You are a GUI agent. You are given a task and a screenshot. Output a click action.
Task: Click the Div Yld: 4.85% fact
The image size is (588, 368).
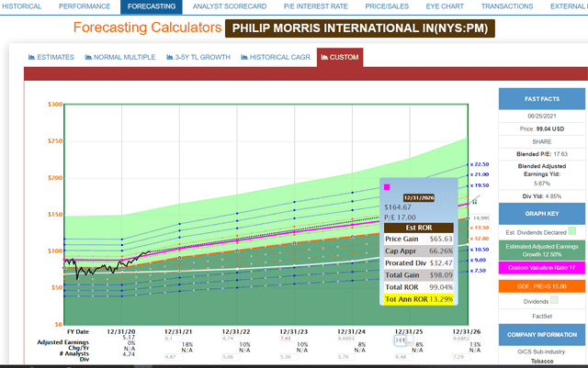(542, 196)
